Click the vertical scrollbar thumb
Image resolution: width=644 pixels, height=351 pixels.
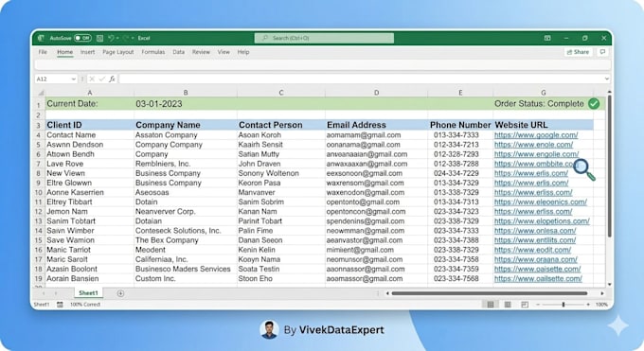click(610, 167)
